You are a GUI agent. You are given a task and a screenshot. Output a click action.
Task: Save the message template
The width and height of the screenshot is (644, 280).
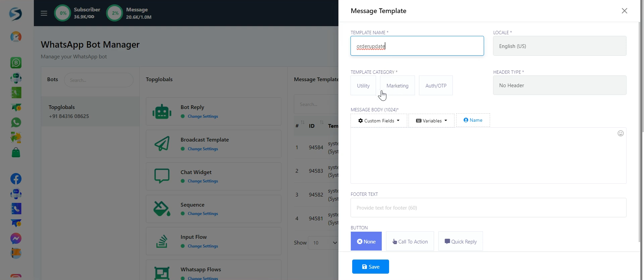(370, 267)
